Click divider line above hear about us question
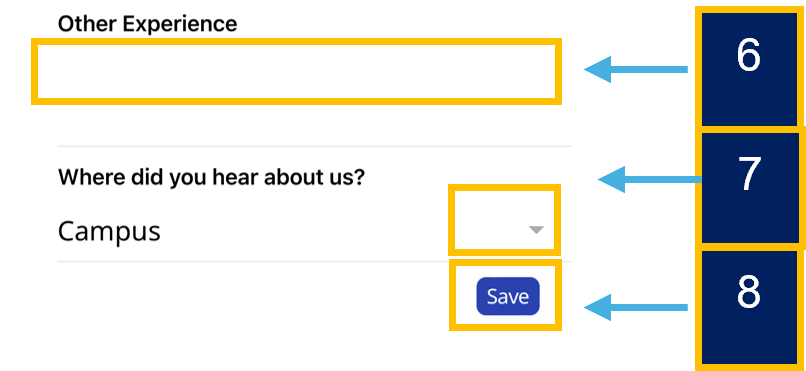This screenshot has height=371, width=806. point(314,146)
